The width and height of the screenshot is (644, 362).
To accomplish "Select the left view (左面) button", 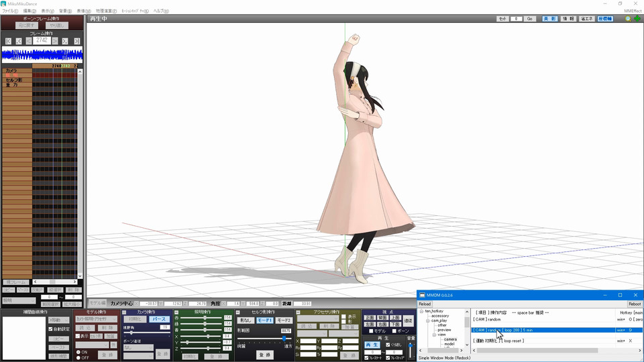I will point(370,324).
